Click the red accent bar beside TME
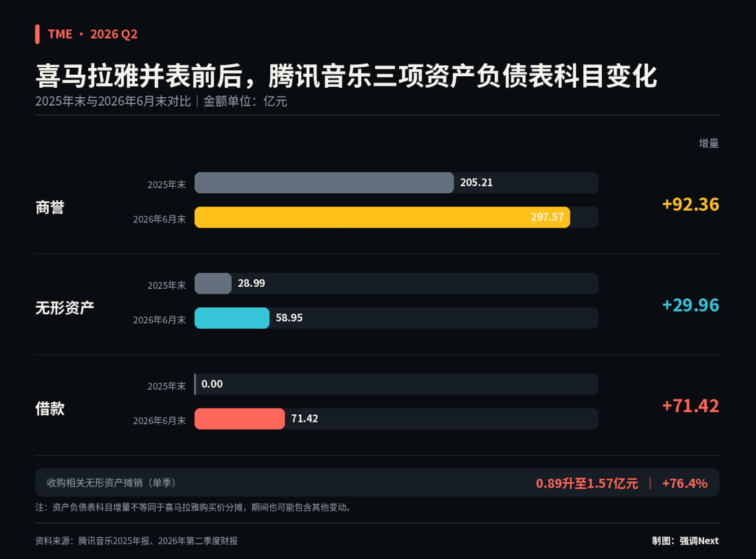 (37, 34)
